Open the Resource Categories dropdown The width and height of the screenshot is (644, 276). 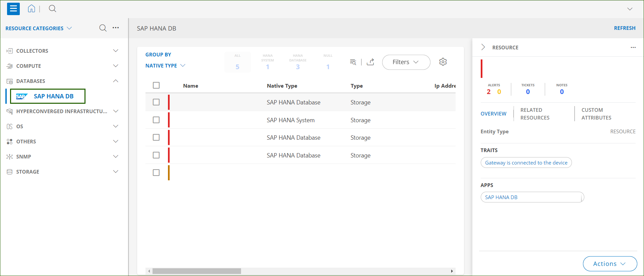pyautogui.click(x=39, y=28)
